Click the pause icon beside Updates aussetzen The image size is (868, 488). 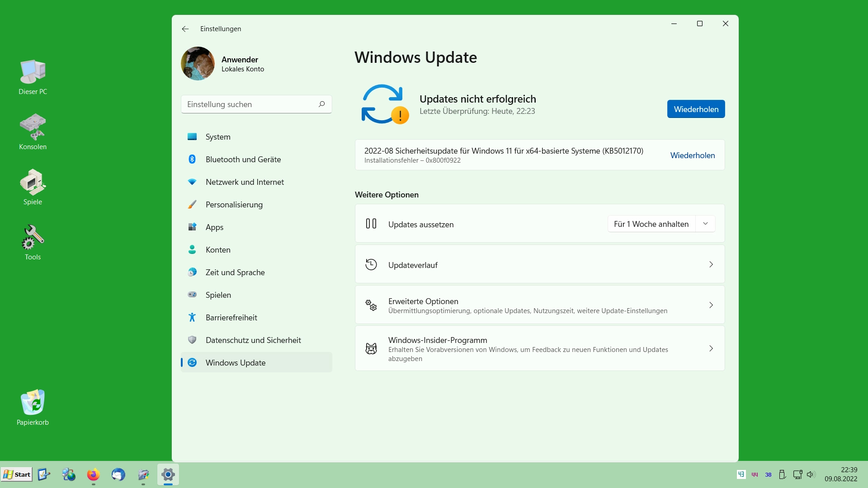[x=371, y=224]
